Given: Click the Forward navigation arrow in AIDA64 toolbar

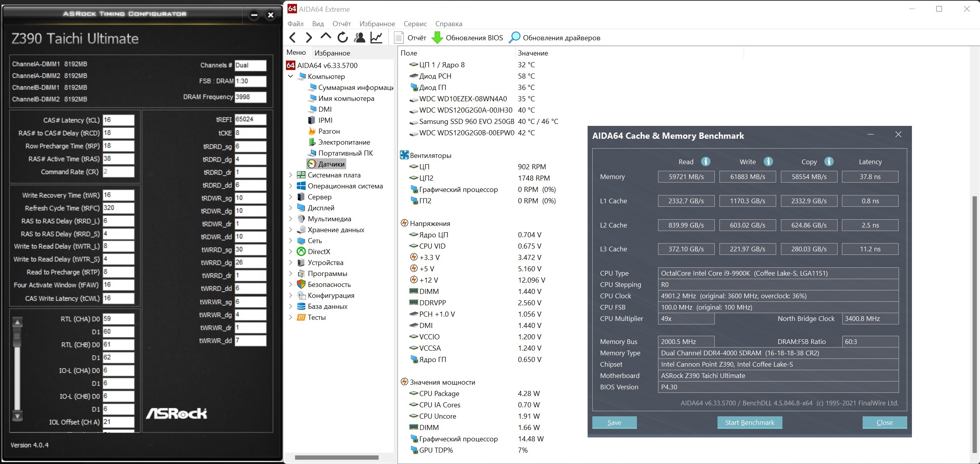Looking at the screenshot, I should point(309,38).
